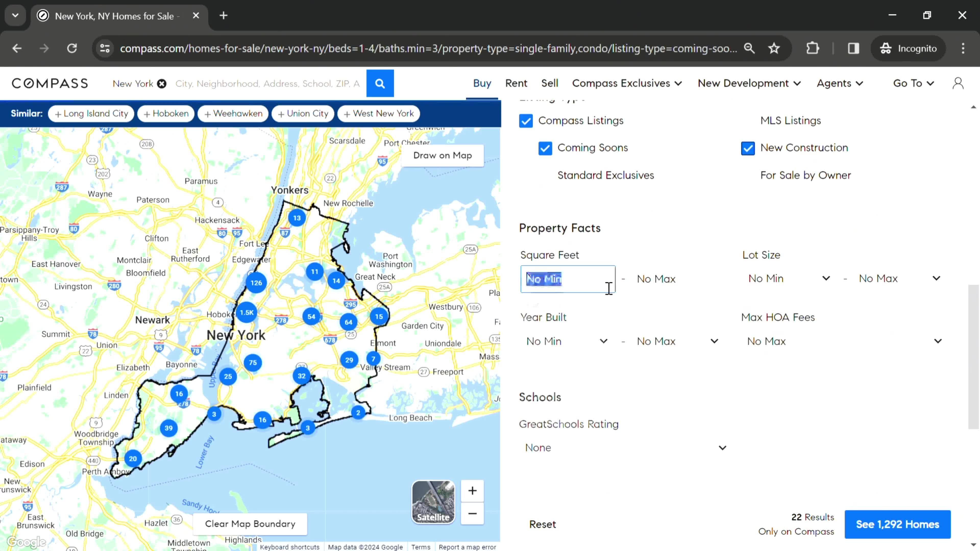This screenshot has height=551, width=980.
Task: Bookmark this page with the star icon
Action: [x=774, y=48]
